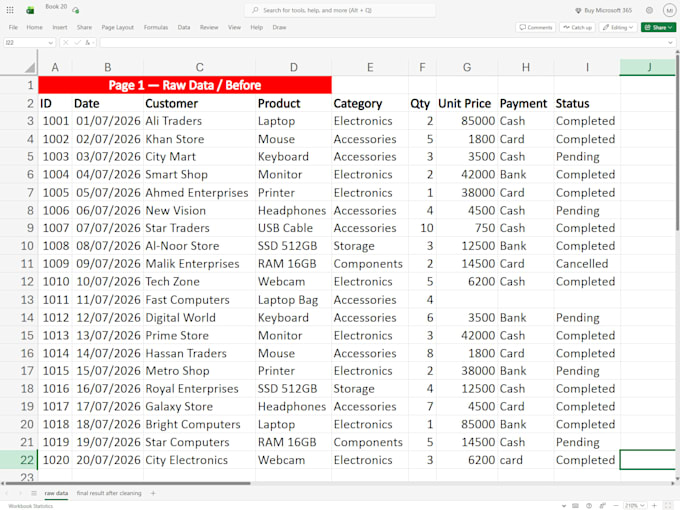The width and height of the screenshot is (680, 510).
Task: Expand the Editing mode dropdown
Action: tap(618, 27)
